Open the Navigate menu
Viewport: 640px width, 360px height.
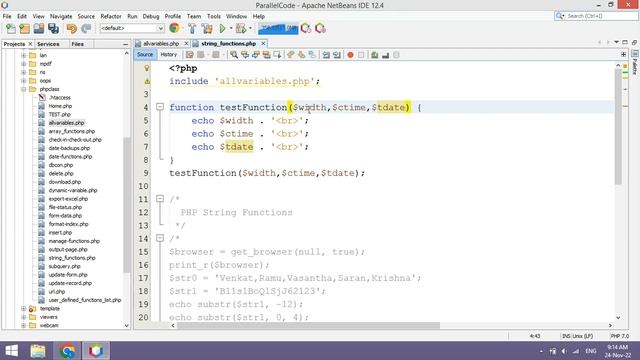tap(61, 16)
